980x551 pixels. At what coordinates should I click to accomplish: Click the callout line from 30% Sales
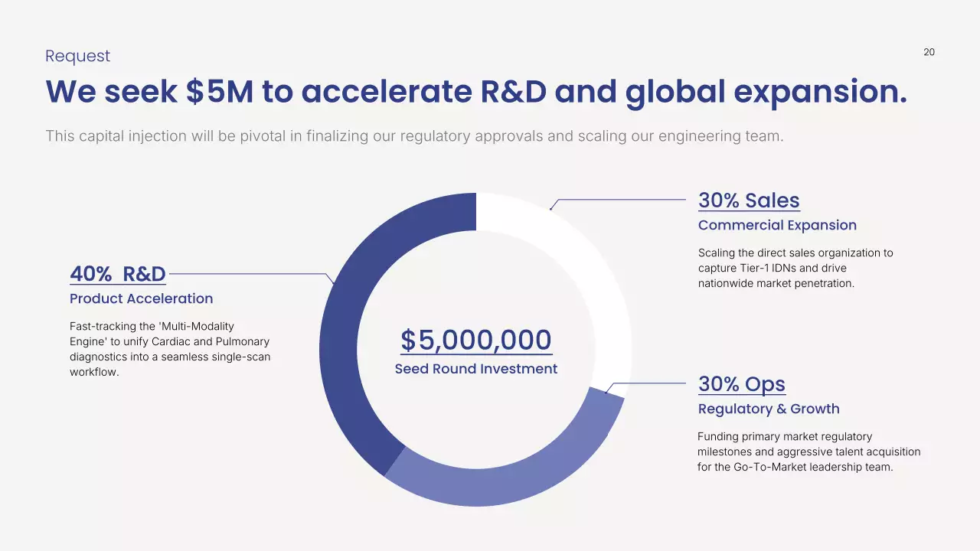coord(620,200)
